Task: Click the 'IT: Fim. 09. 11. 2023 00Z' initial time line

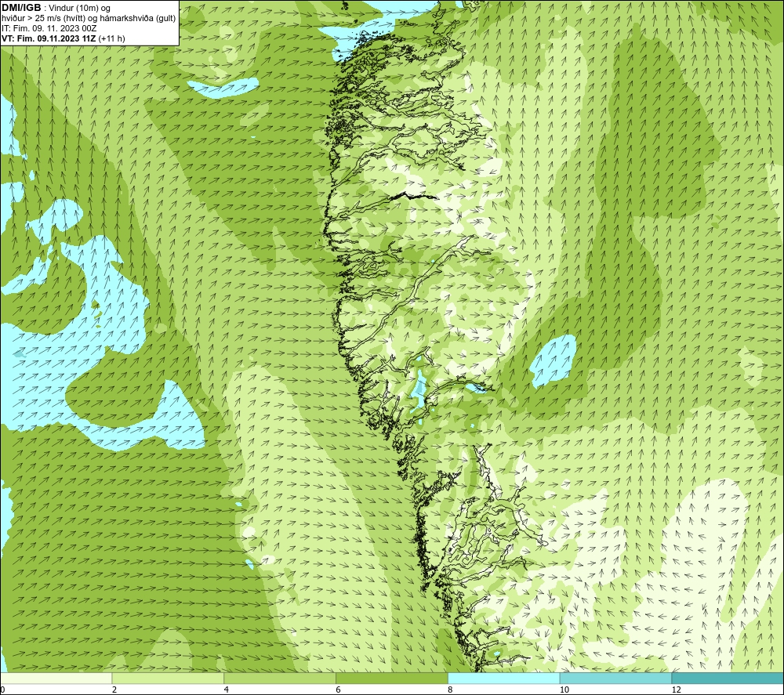Action: click(49, 28)
